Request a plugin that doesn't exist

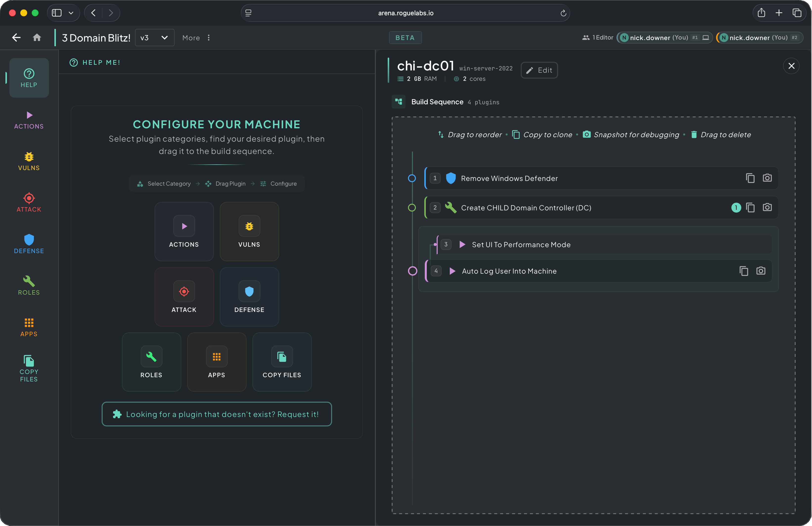(x=217, y=414)
